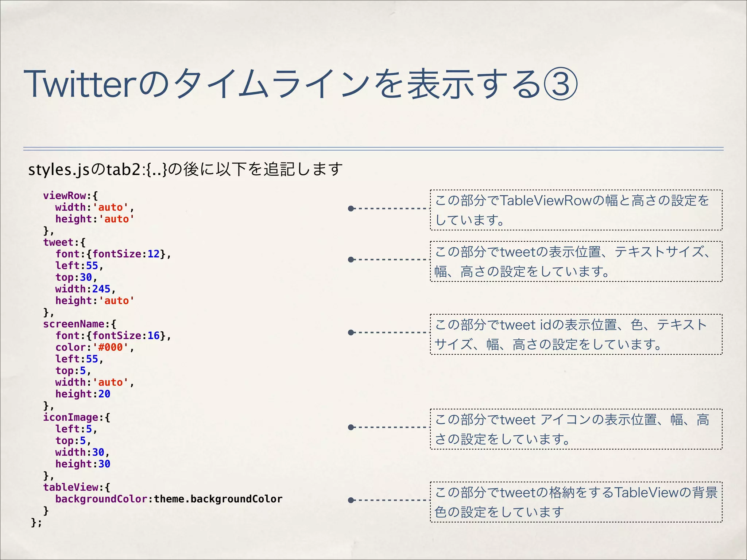This screenshot has width=747, height=560.
Task: Click the TableViewRow width and height note box
Action: (576, 210)
